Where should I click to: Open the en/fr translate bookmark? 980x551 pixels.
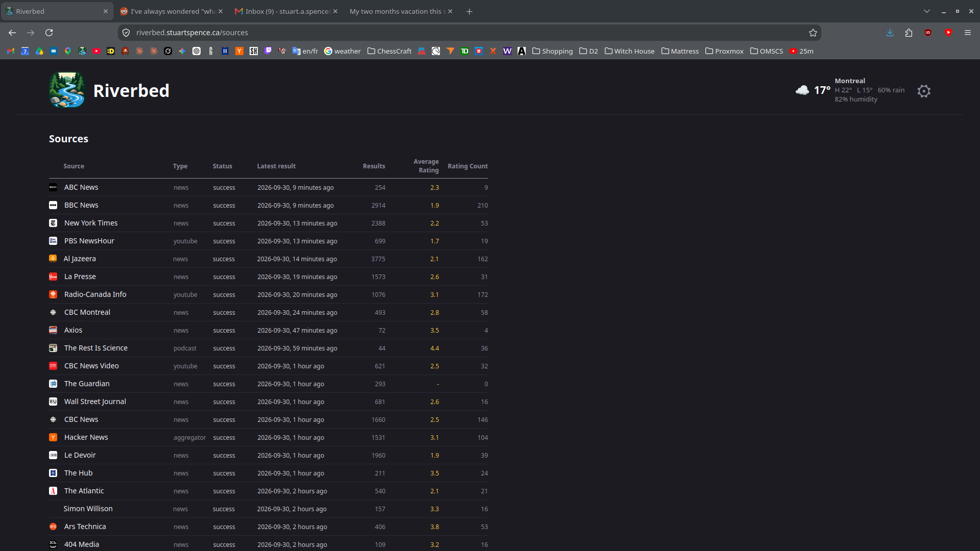tap(305, 51)
